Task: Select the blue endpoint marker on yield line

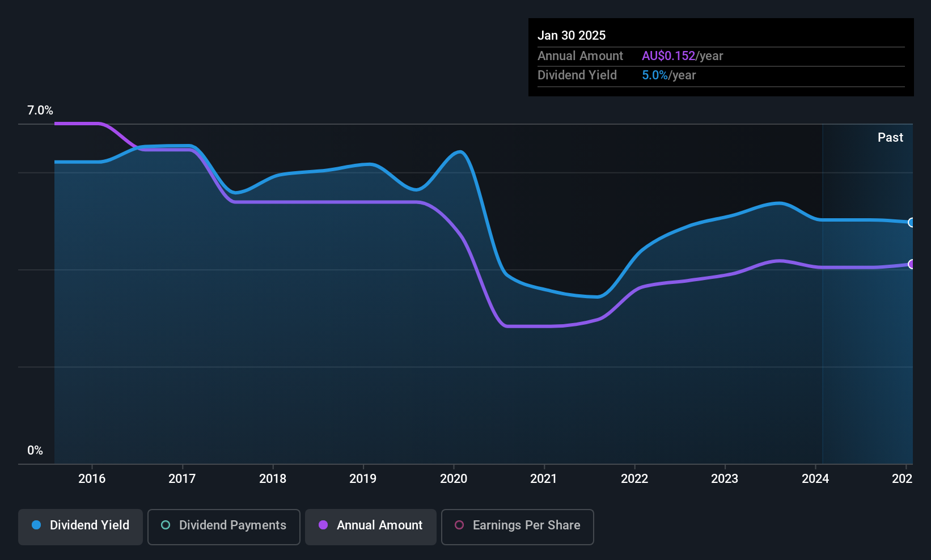Action: (911, 222)
